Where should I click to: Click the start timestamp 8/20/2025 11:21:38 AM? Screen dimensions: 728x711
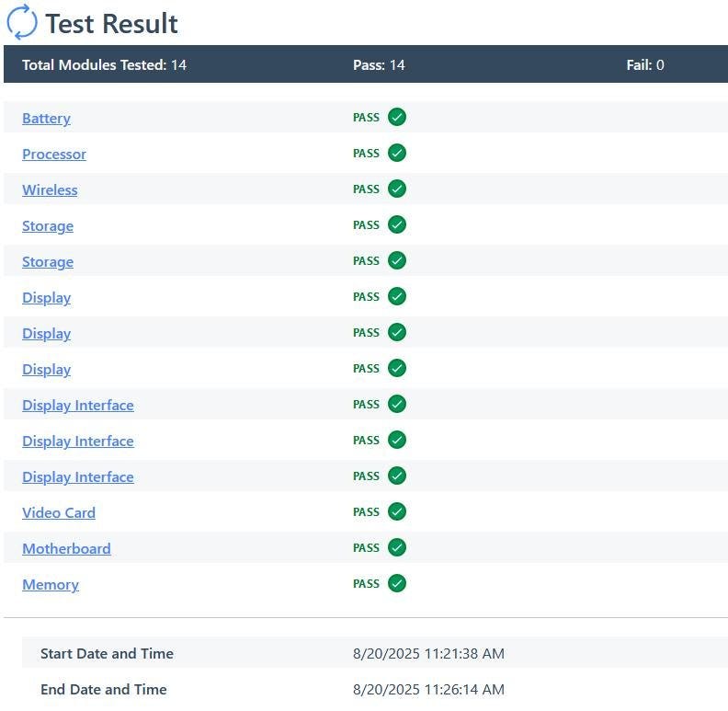(428, 653)
